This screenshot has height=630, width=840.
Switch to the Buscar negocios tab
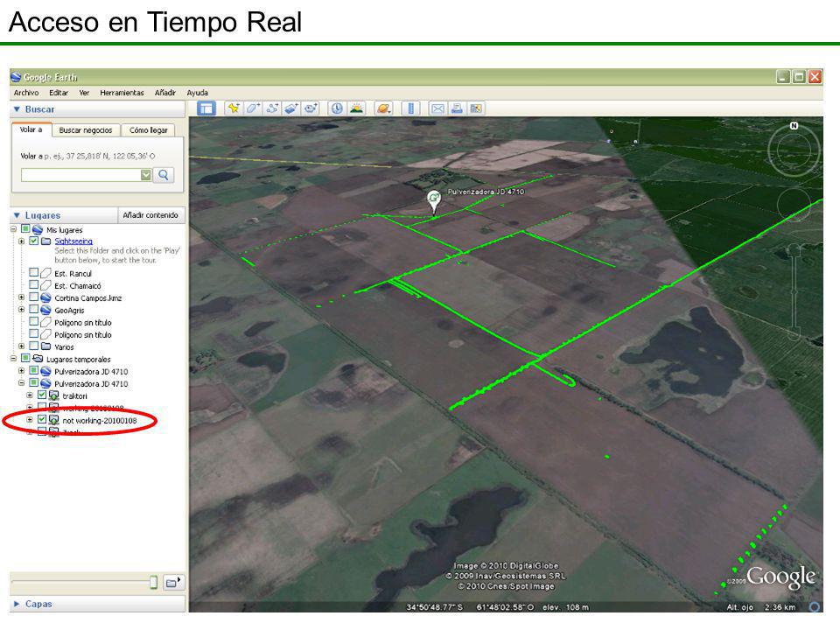point(86,130)
